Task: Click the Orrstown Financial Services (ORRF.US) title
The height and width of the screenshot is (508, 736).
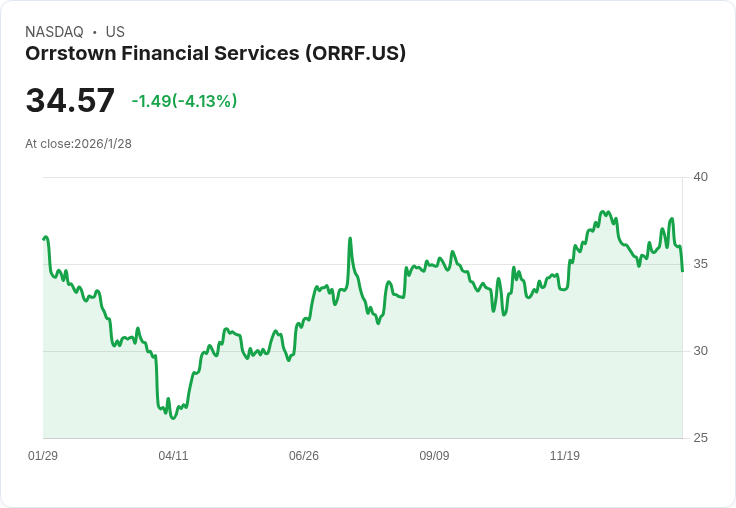Action: (215, 54)
